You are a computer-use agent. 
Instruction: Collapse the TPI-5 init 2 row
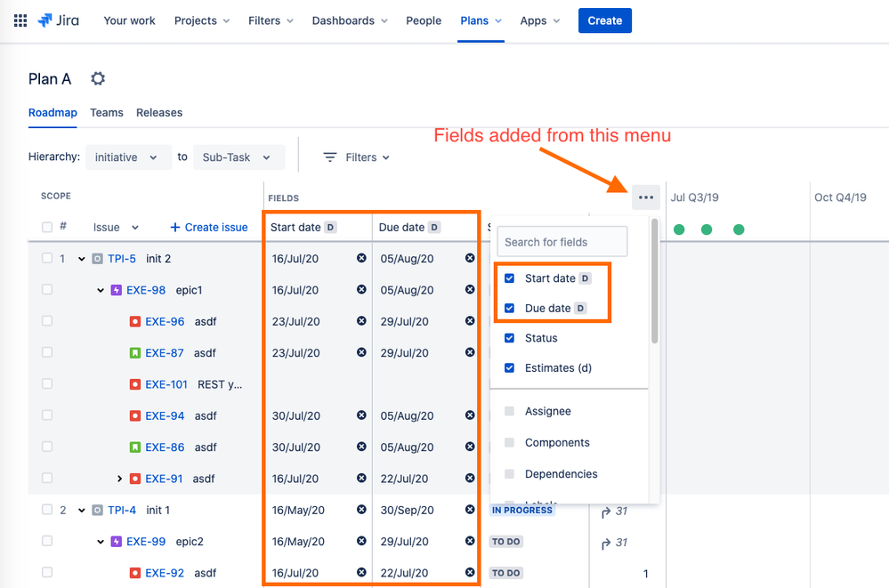[x=82, y=259]
